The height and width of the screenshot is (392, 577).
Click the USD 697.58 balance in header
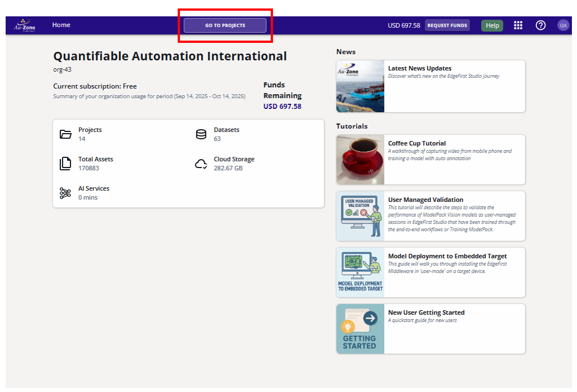click(x=404, y=25)
